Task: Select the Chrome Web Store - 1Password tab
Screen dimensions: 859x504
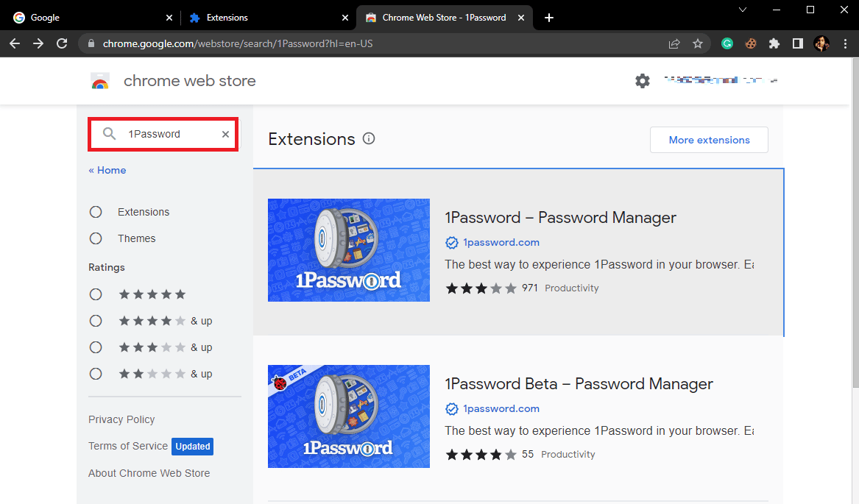Action: [445, 18]
